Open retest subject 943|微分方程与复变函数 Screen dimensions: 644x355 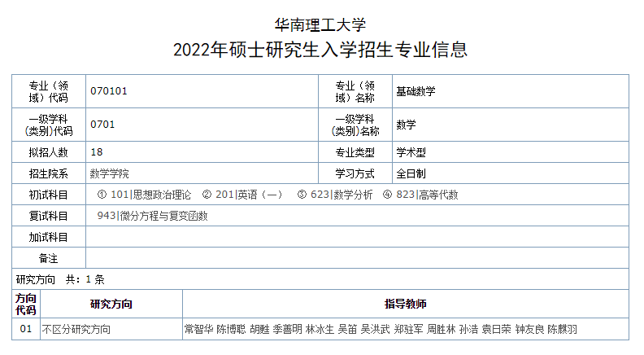tap(152, 216)
